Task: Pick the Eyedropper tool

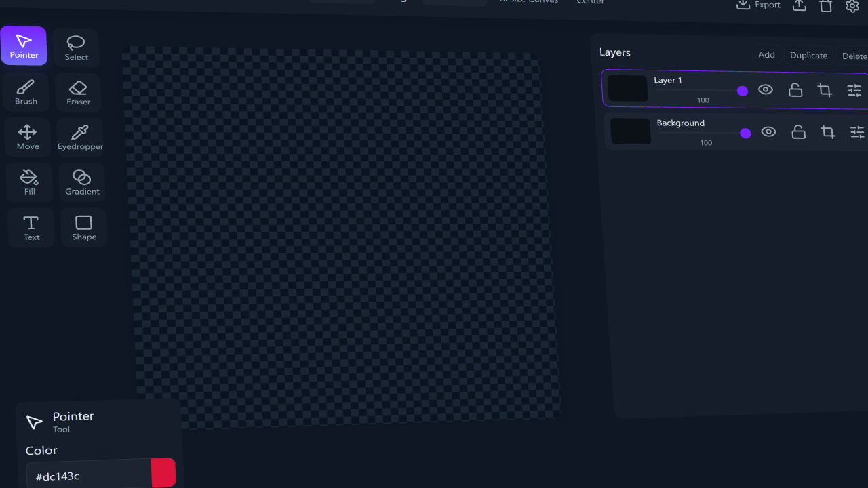Action: [x=80, y=138]
